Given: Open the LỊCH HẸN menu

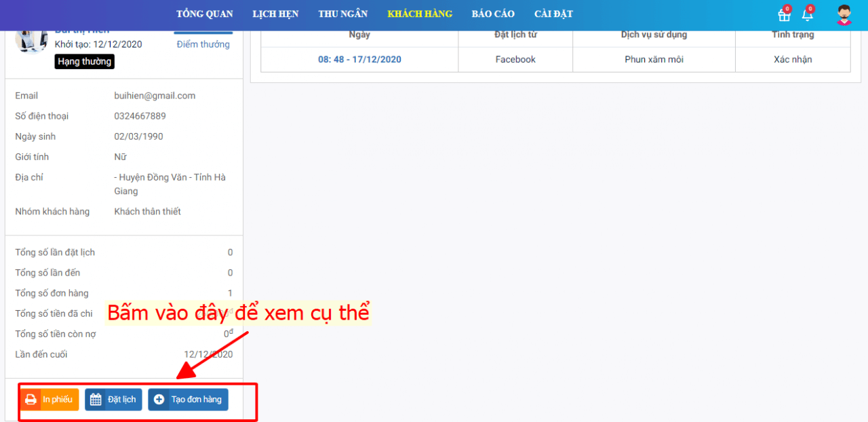Looking at the screenshot, I should (275, 14).
